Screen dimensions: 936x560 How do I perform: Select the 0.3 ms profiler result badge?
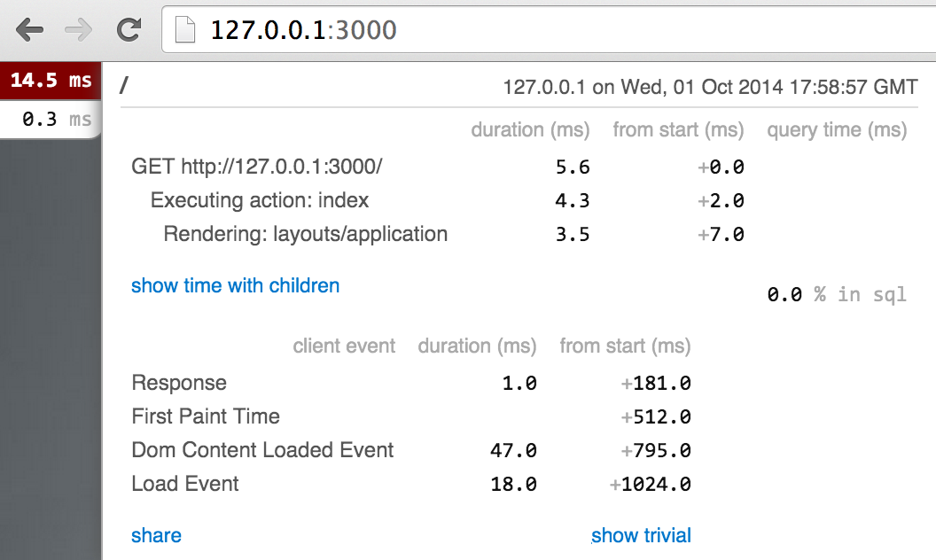point(56,119)
